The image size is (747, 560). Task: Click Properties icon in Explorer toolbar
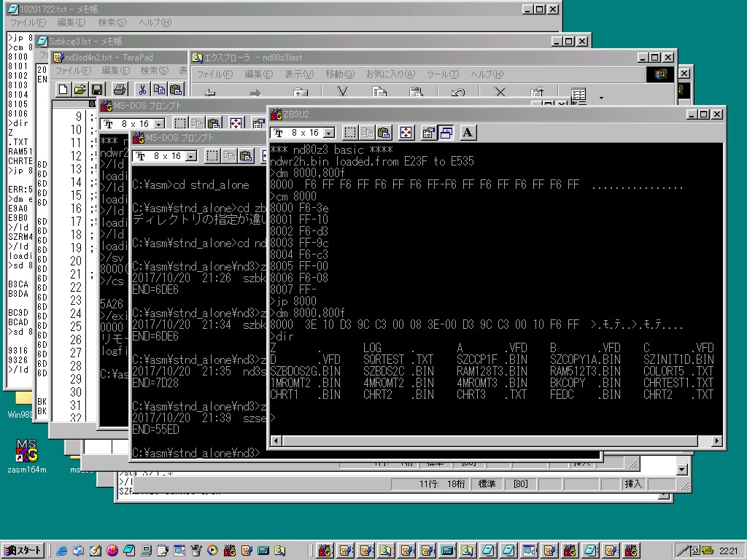(x=538, y=93)
